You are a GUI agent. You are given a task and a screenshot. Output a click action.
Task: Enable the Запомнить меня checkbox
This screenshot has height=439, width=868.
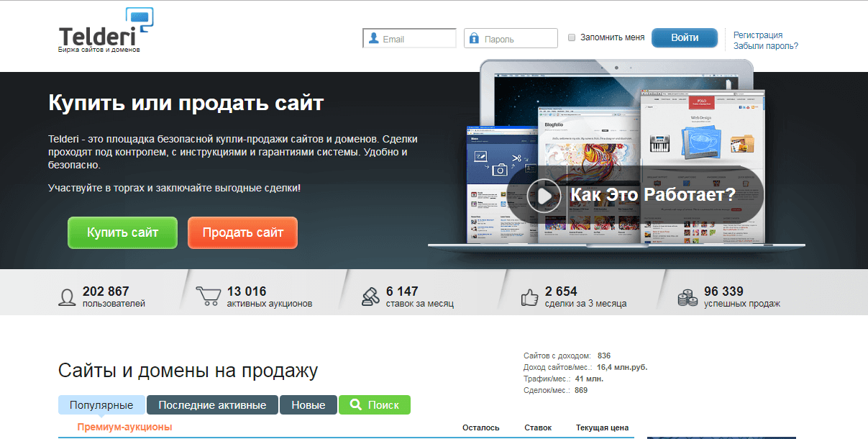pos(570,37)
